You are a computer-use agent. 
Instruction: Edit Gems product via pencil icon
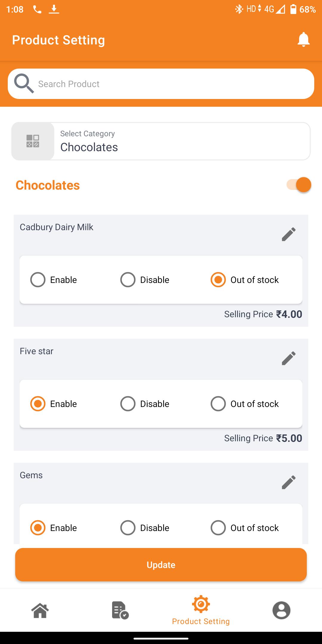[289, 482]
